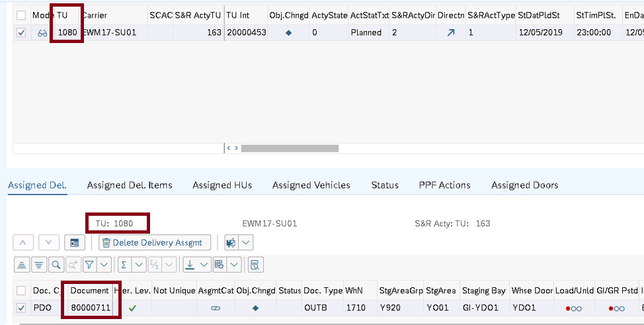
Task: Click the glasses display mode icon in TU row
Action: pos(42,33)
